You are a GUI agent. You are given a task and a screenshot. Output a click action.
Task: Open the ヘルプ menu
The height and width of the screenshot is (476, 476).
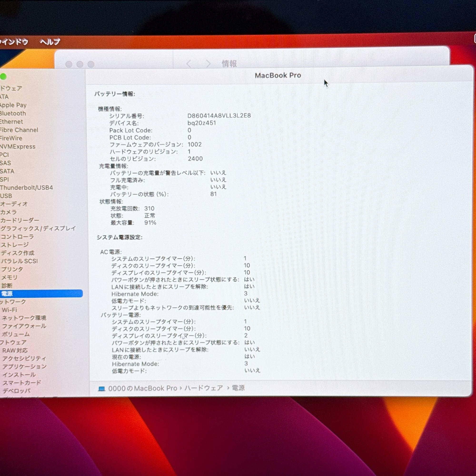[50, 42]
